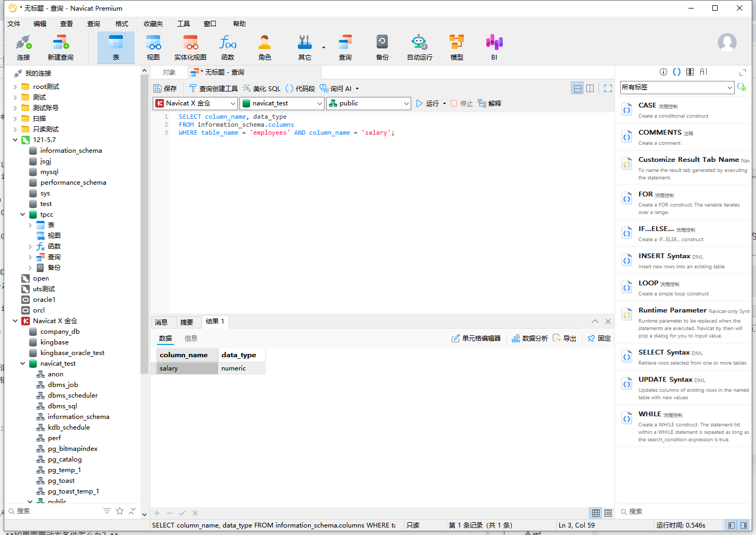Open the BI toolbar icon
The width and height of the screenshot is (756, 535).
pyautogui.click(x=494, y=47)
